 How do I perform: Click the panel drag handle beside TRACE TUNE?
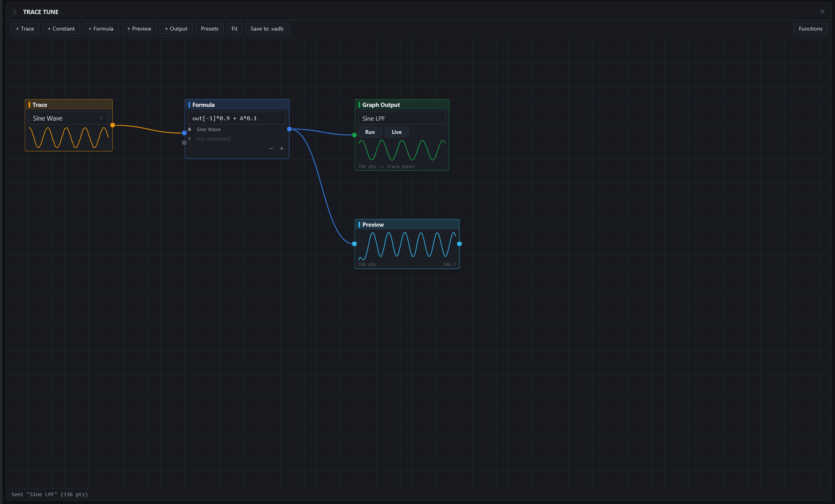[x=15, y=12]
